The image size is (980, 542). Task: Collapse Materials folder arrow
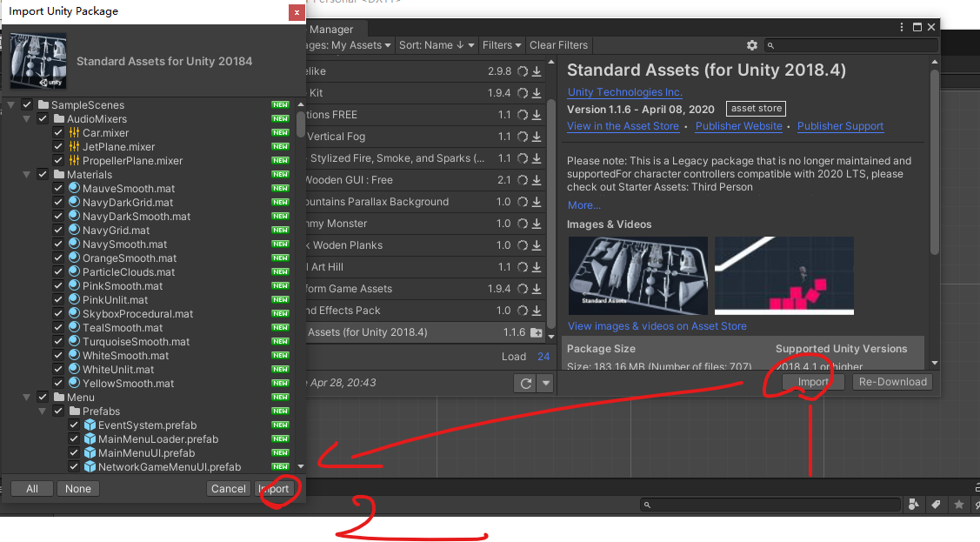27,174
